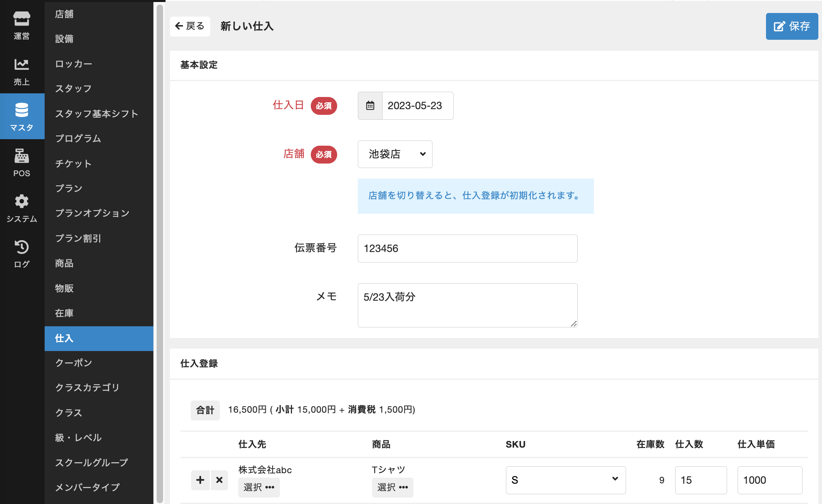
Task: Open the クーポン sidebar menu item
Action: click(x=73, y=363)
